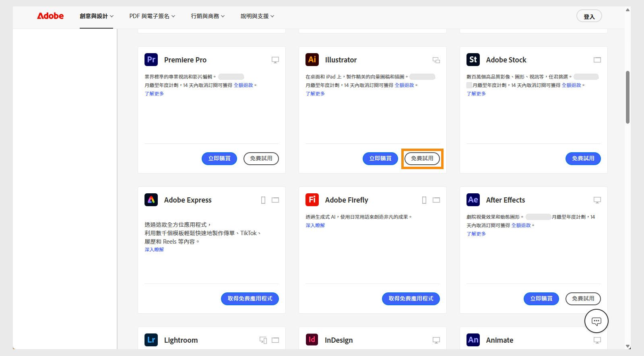Click 取得免費應用程式 for Adobe Firefly
The width and height of the screenshot is (644, 356).
point(411,299)
